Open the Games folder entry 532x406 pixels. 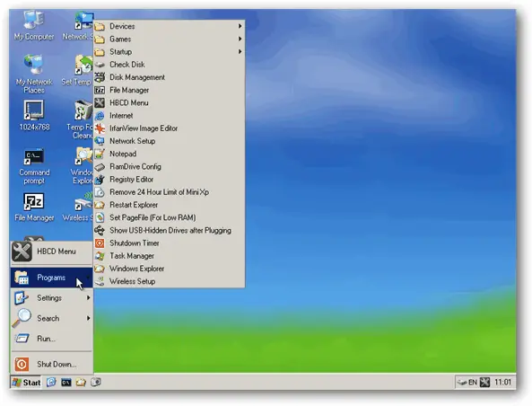click(169, 39)
